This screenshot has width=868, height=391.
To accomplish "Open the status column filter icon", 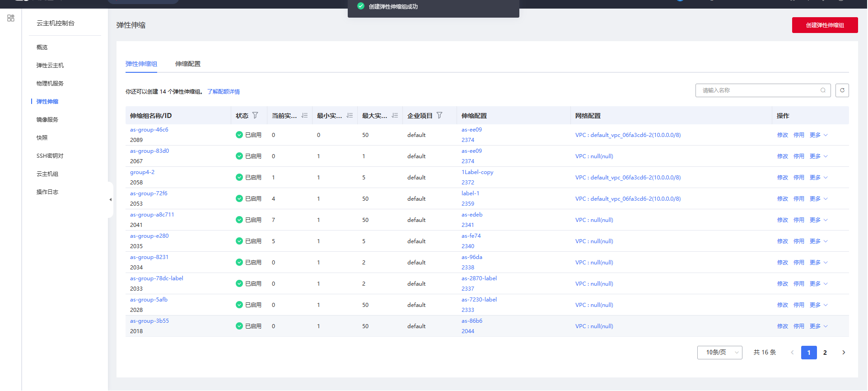I will coord(255,116).
